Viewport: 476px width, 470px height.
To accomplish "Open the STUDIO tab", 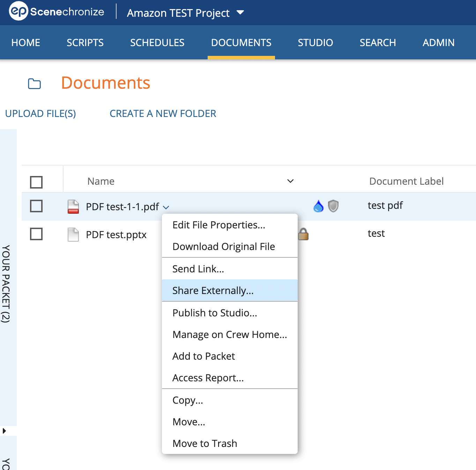I will coord(315,43).
